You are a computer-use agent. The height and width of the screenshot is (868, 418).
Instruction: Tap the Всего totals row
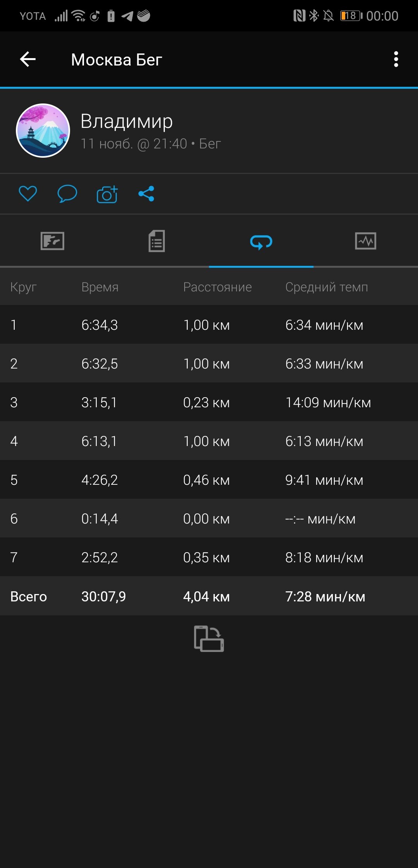[x=209, y=596]
